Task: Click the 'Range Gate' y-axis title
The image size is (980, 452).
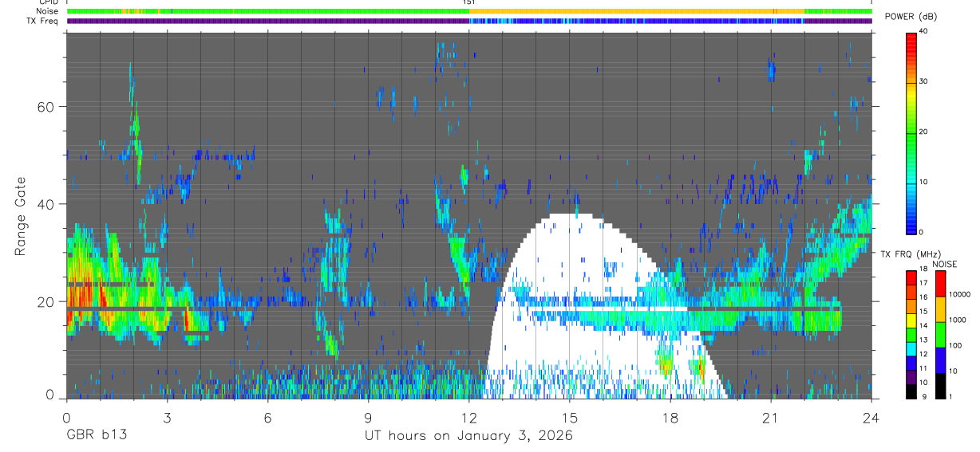Action: tap(21, 217)
